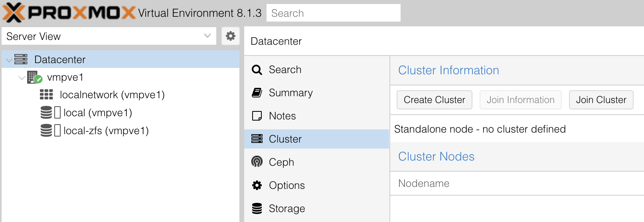Click the local-zfs storage disk icon

(x=46, y=131)
